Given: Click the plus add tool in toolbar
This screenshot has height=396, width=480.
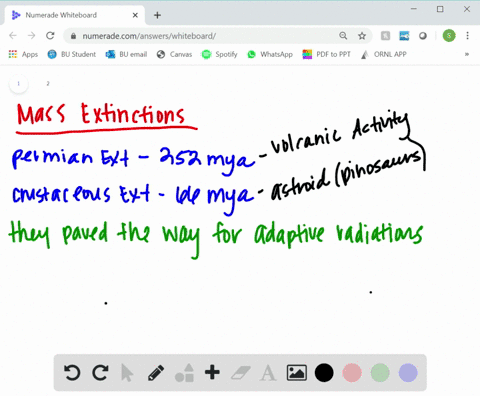Looking at the screenshot, I should [x=212, y=372].
